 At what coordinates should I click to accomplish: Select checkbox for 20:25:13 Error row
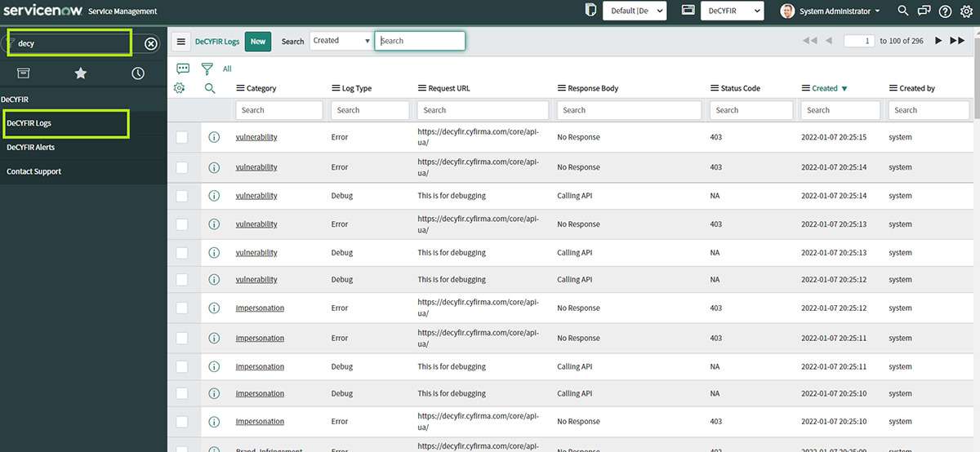pos(181,224)
